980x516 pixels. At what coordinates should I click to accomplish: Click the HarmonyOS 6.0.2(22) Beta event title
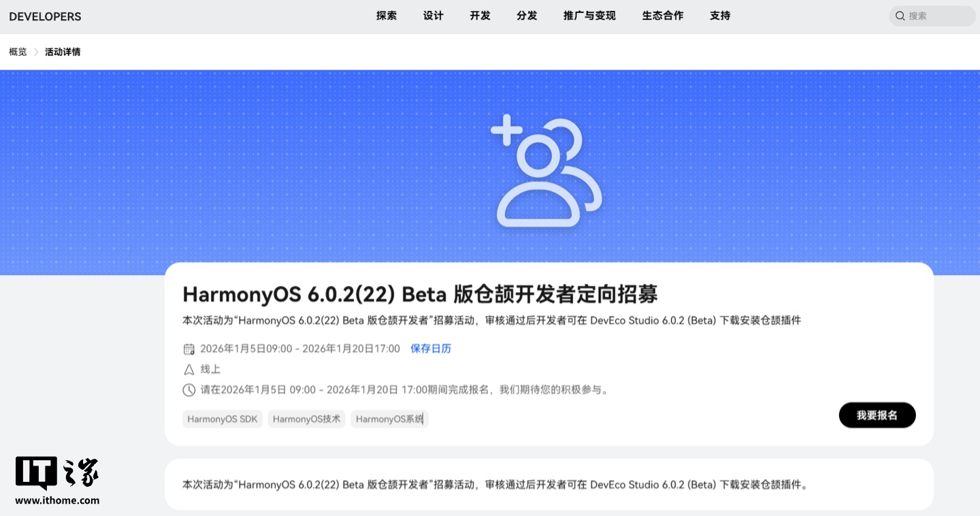[x=420, y=294]
